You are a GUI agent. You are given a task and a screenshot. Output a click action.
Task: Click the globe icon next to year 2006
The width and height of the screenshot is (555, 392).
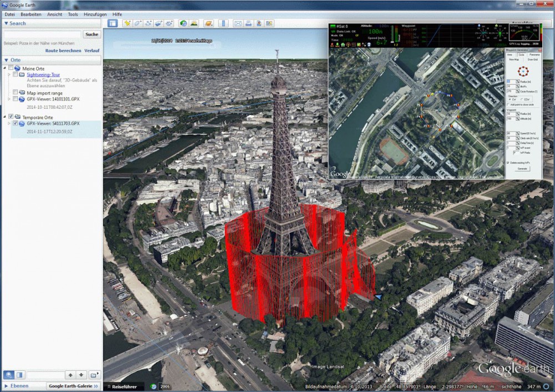pos(153,386)
